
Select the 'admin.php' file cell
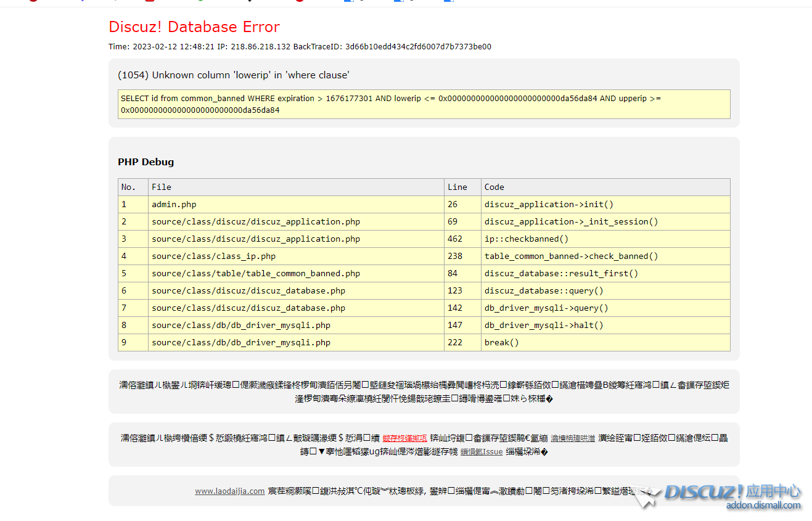tap(296, 204)
